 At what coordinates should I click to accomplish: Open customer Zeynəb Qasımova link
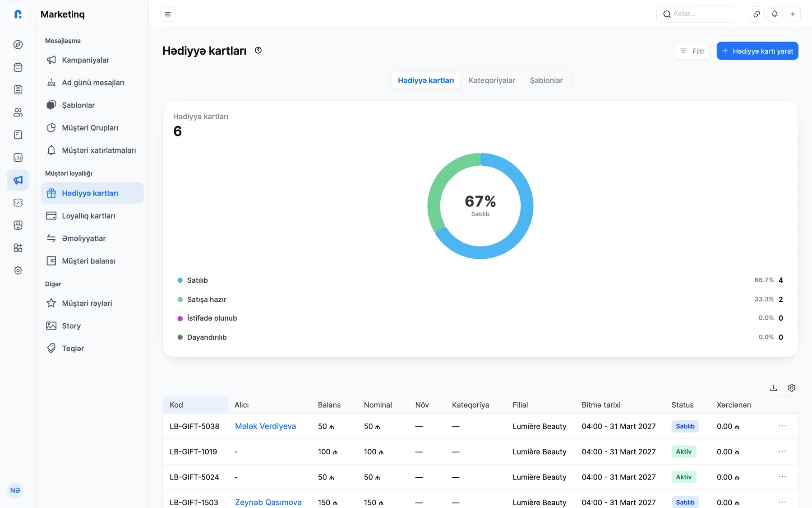pyautogui.click(x=268, y=502)
